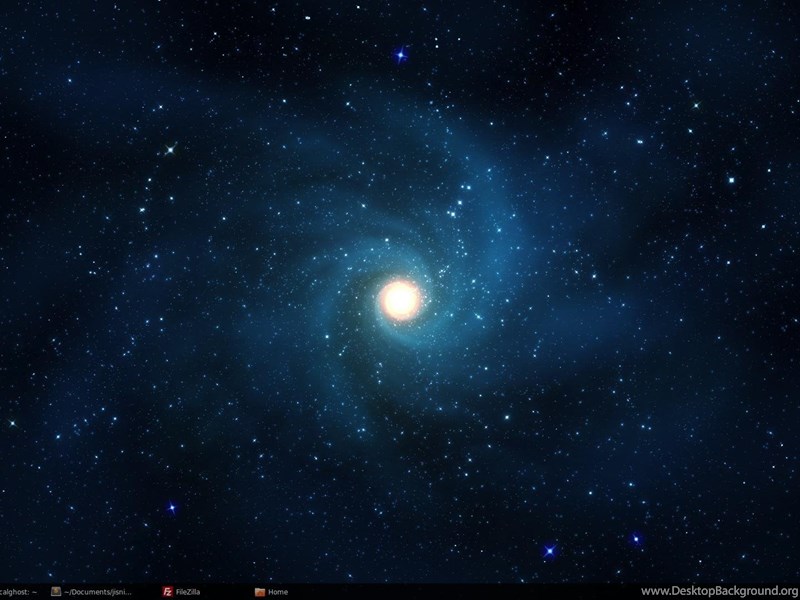Click the pale star in the upper-right area
Viewport: 800px width, 600px height.
[696, 104]
